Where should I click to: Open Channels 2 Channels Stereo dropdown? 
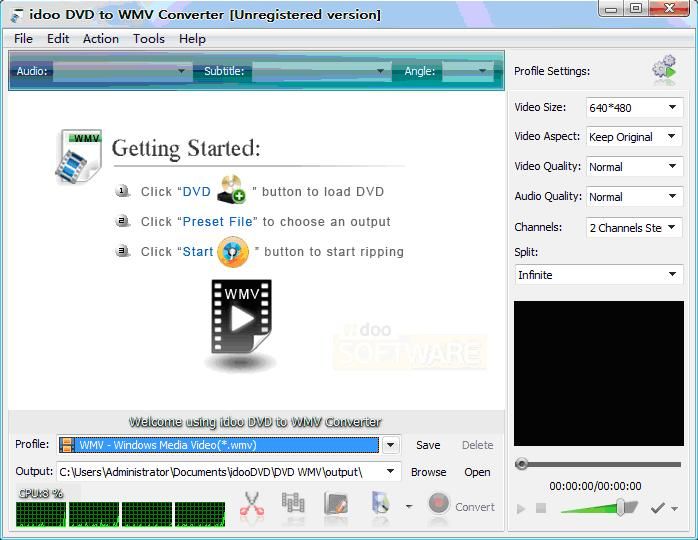[x=634, y=227]
